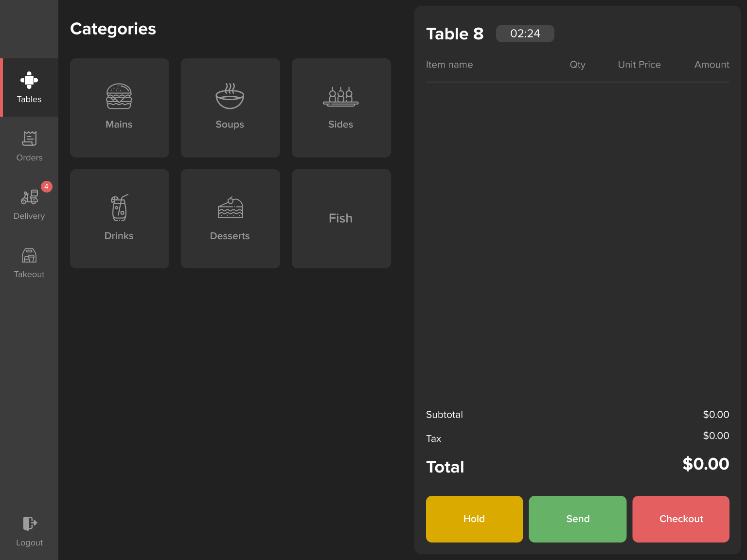Click the Takeout menu label
747x560 pixels.
pos(29,274)
